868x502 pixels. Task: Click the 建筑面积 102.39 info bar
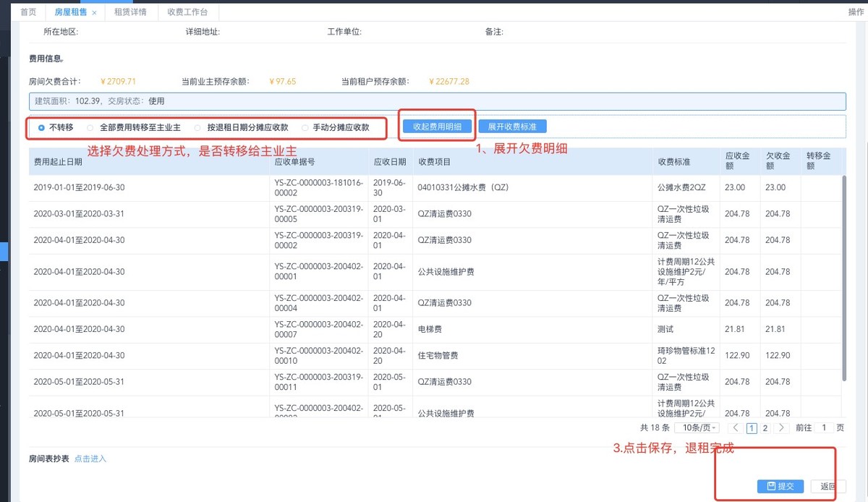tap(437, 101)
